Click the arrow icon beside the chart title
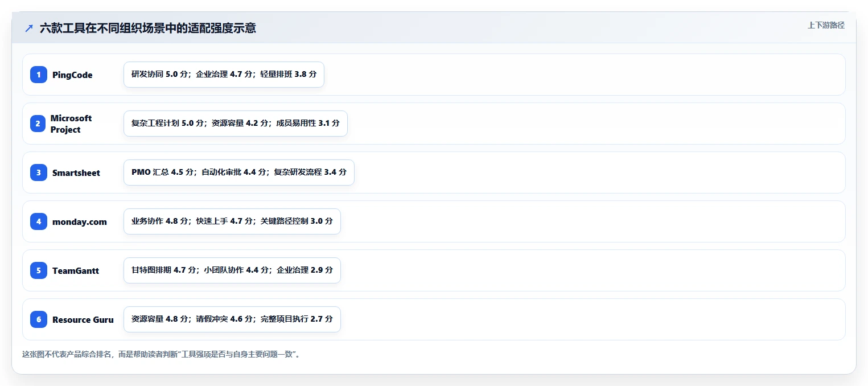The image size is (868, 386). 29,28
